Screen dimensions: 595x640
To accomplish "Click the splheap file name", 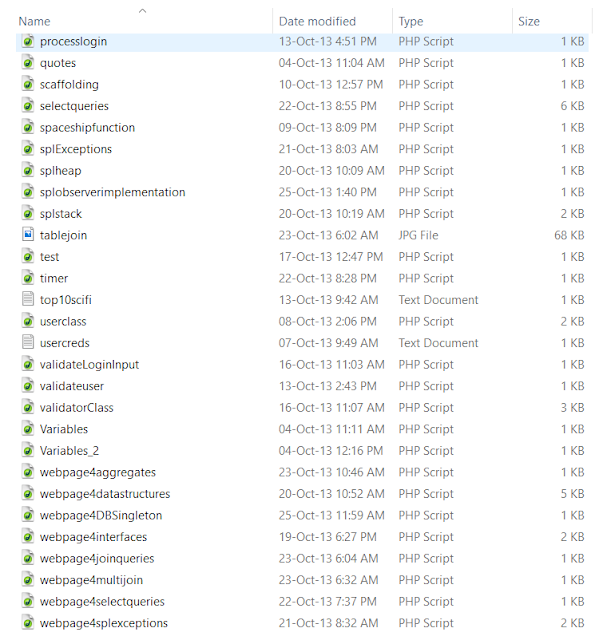I will (x=60, y=171).
